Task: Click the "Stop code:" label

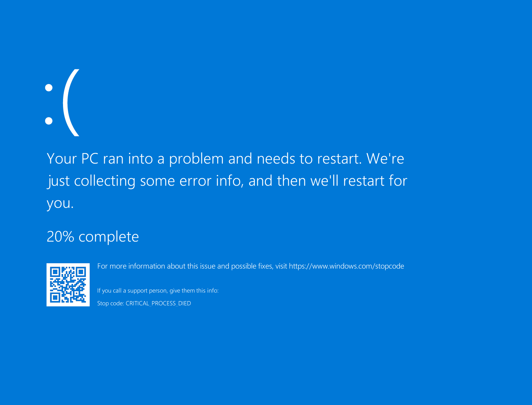Action: [x=110, y=303]
